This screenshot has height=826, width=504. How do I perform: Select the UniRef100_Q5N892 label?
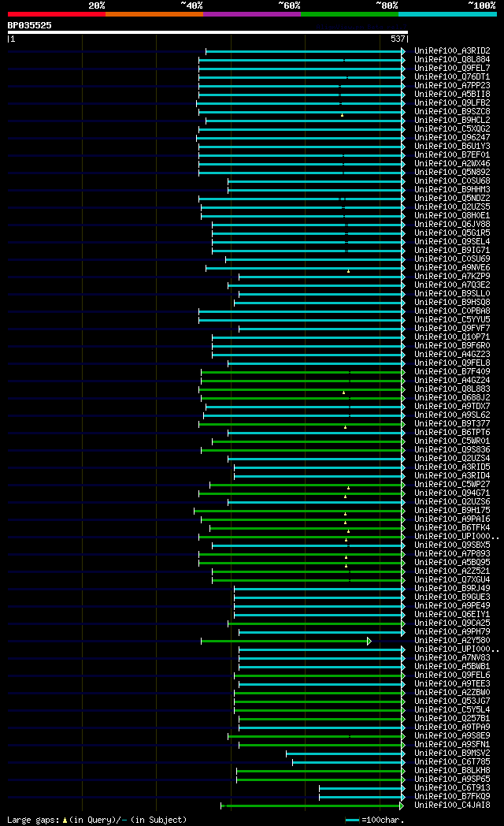[452, 173]
